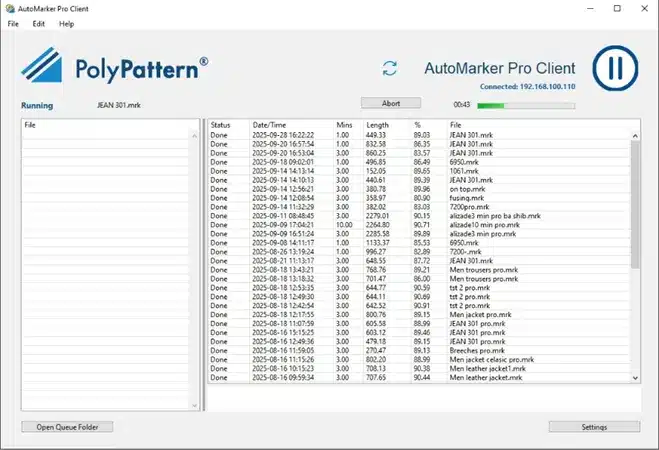
Task: Open the Edit menu
Action: tap(39, 24)
